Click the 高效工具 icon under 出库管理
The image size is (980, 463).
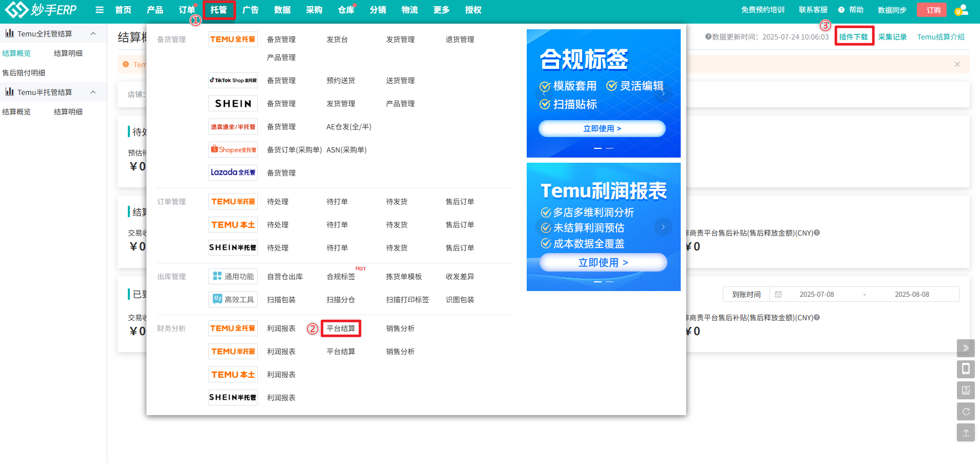[233, 299]
